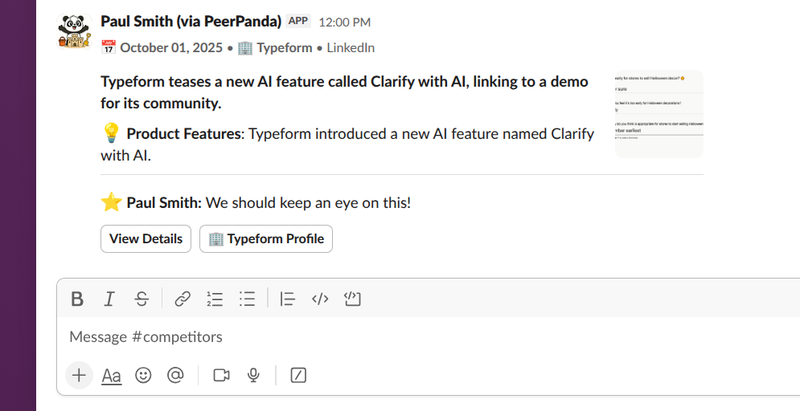Viewport: 800px width, 411px height.
Task: Apply blockquote formatting
Action: point(287,298)
